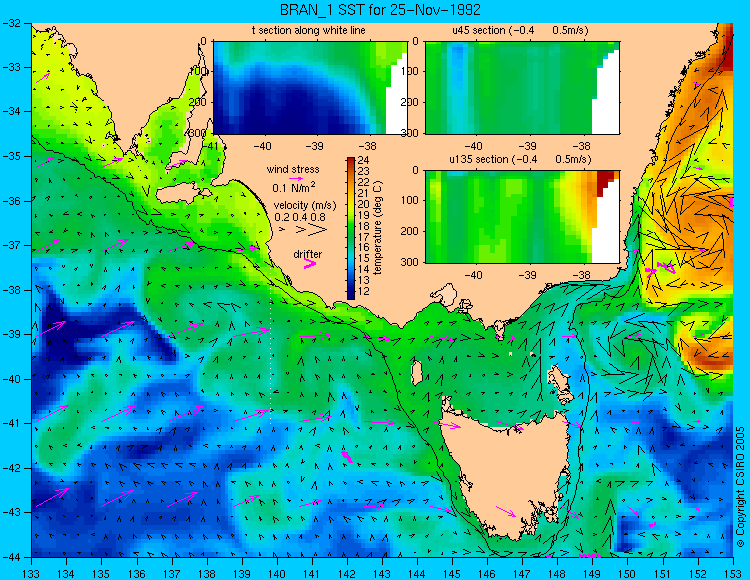Image resolution: width=750 pixels, height=580 pixels.
Task: Click the longitude axis label "142"
Action: point(347,573)
